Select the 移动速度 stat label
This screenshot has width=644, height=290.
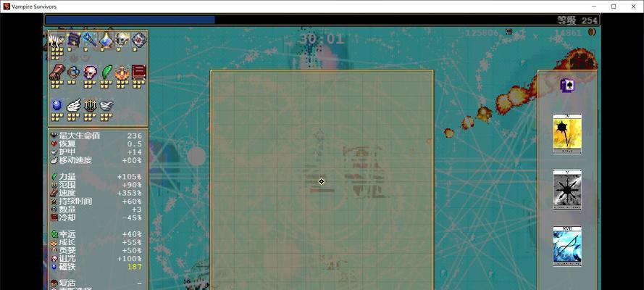point(75,160)
